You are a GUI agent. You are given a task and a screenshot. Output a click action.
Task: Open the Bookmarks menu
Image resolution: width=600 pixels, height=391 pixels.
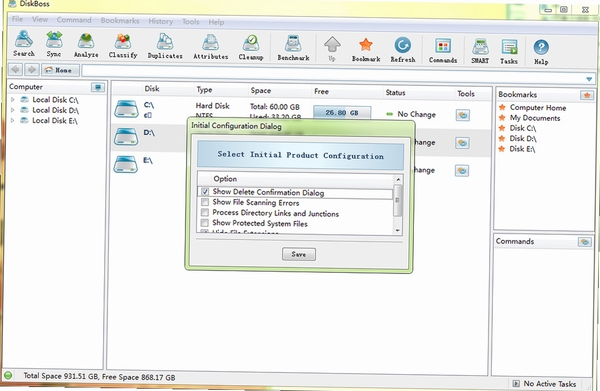click(120, 21)
